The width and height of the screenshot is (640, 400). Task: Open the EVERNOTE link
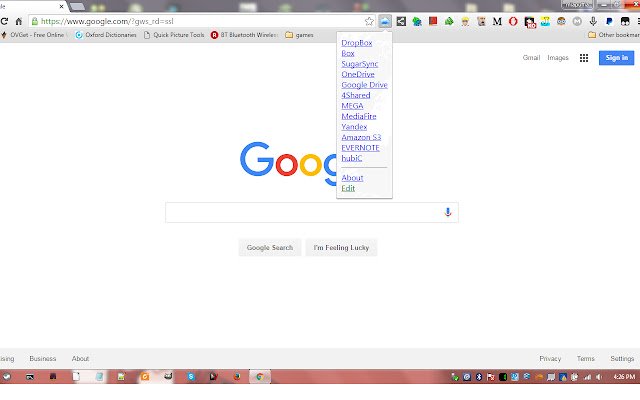[360, 148]
